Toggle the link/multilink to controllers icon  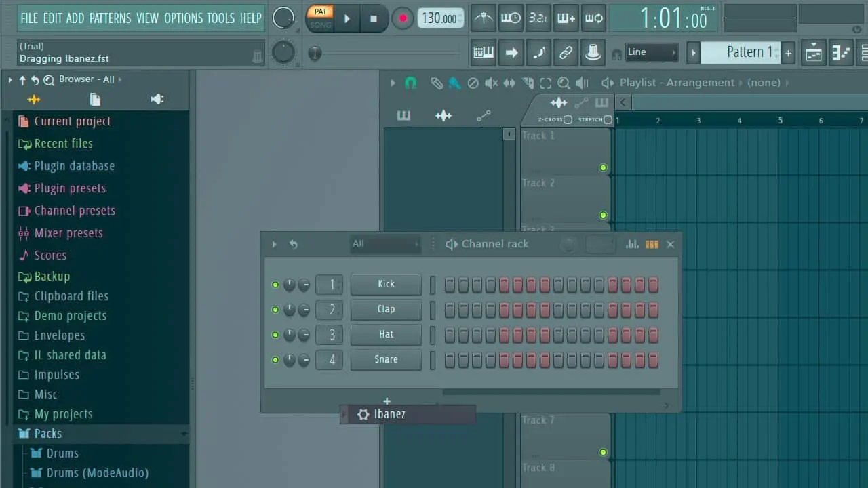pos(566,52)
